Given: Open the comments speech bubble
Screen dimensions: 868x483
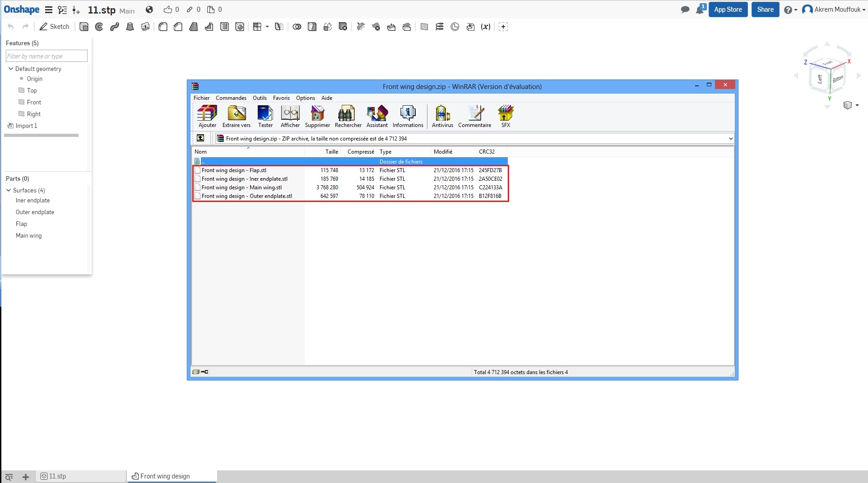Looking at the screenshot, I should 685,9.
